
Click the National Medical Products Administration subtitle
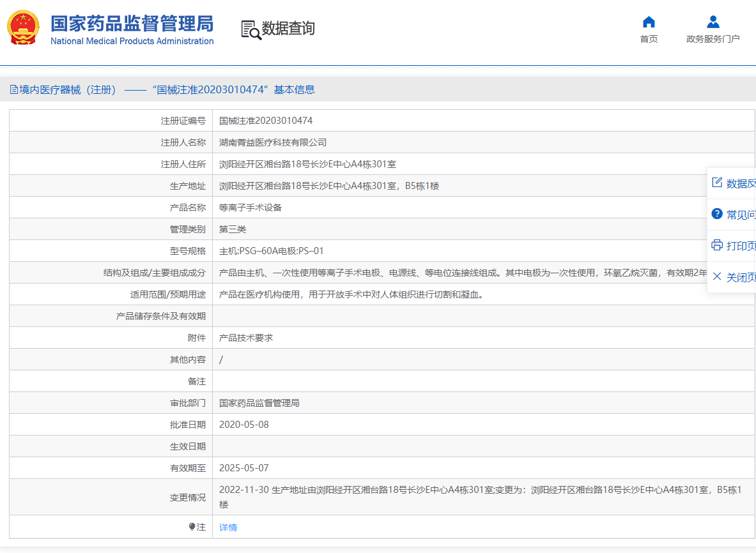(132, 41)
